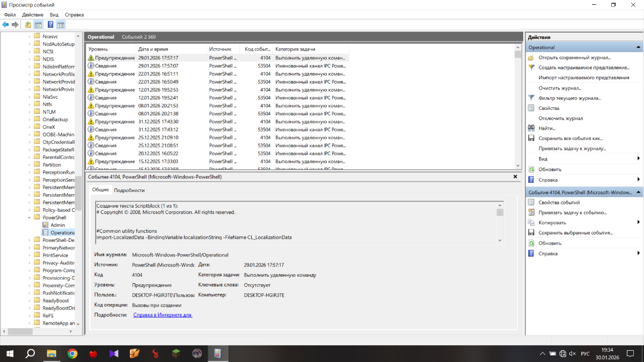Click the Forward arrow toolbar icon
The image size is (644, 362).
pyautogui.click(x=15, y=25)
